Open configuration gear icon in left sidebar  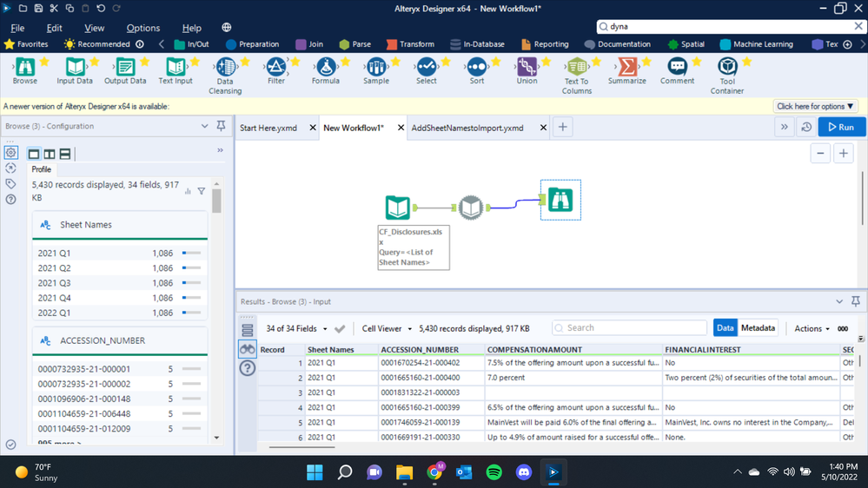pyautogui.click(x=11, y=153)
